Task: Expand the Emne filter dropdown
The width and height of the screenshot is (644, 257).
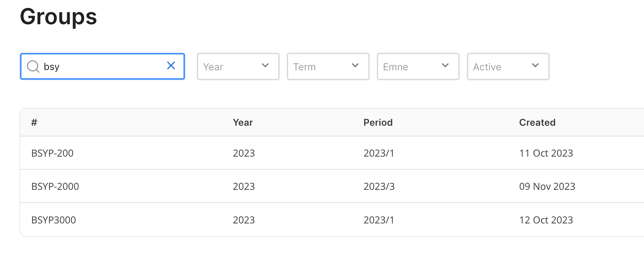Action: pyautogui.click(x=412, y=67)
